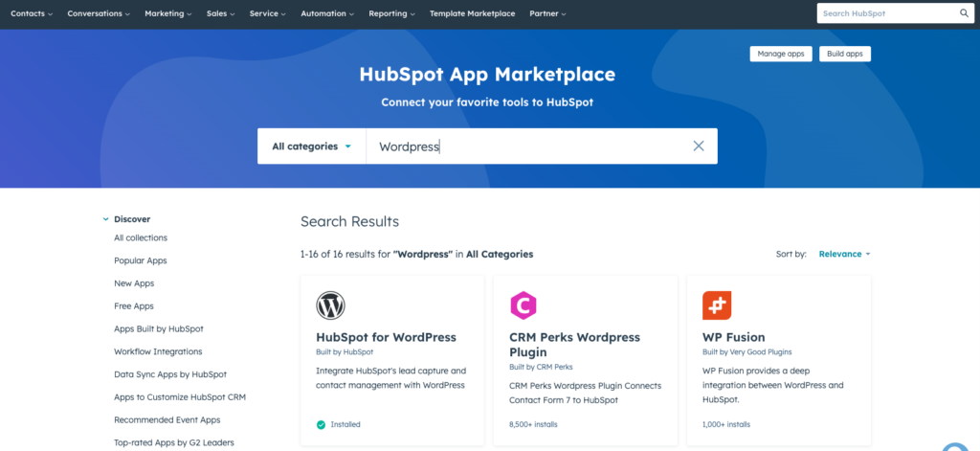This screenshot has height=451, width=980.
Task: Open All collections link
Action: point(141,237)
